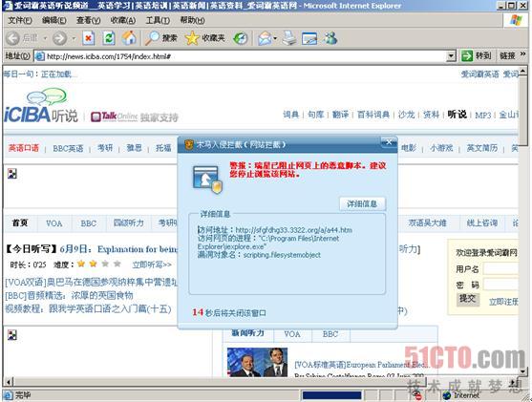Click the 详细信息 button in popup
Image resolution: width=532 pixels, height=402 pixels.
[x=362, y=203]
